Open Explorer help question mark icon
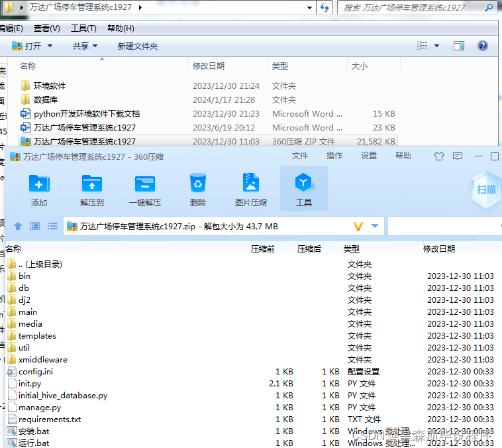 [x=483, y=46]
